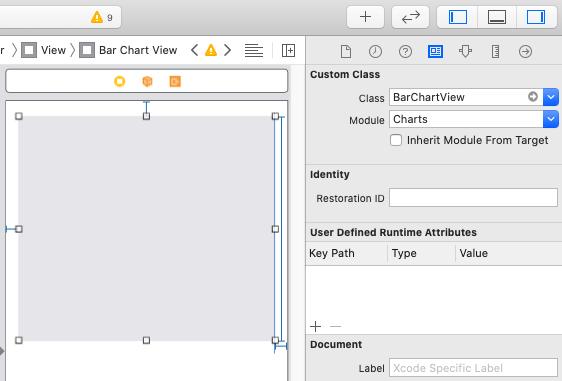Click the bottom-center resize handle
This screenshot has height=381, width=562.
click(146, 340)
